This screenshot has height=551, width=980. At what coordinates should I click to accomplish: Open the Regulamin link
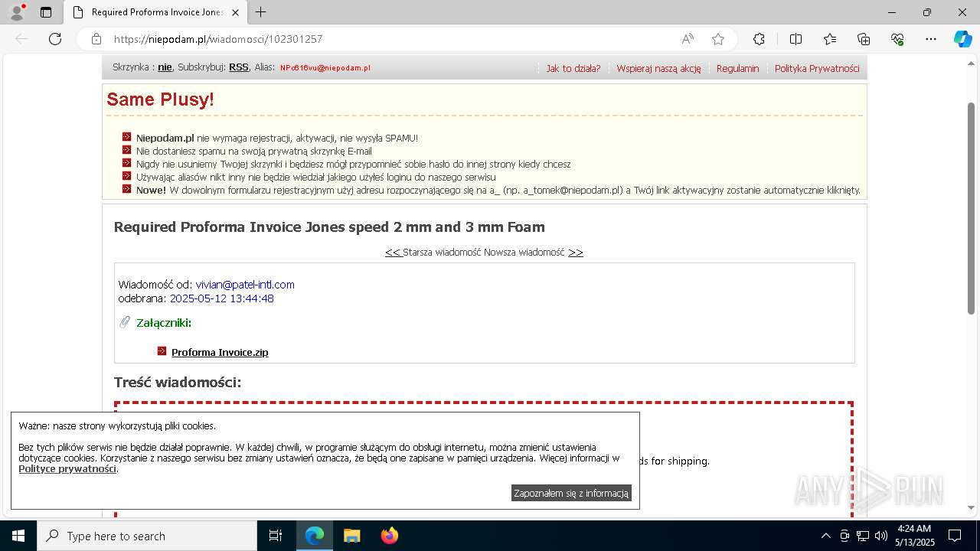737,68
